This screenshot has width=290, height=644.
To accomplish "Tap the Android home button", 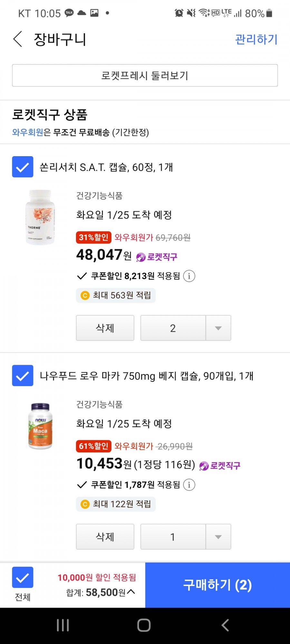I will tap(144, 625).
